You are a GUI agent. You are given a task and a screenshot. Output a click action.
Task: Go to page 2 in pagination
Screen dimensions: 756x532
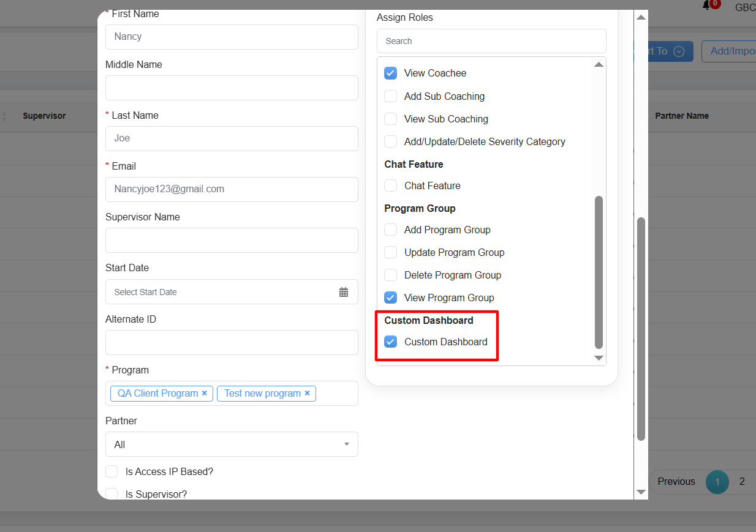click(x=742, y=482)
